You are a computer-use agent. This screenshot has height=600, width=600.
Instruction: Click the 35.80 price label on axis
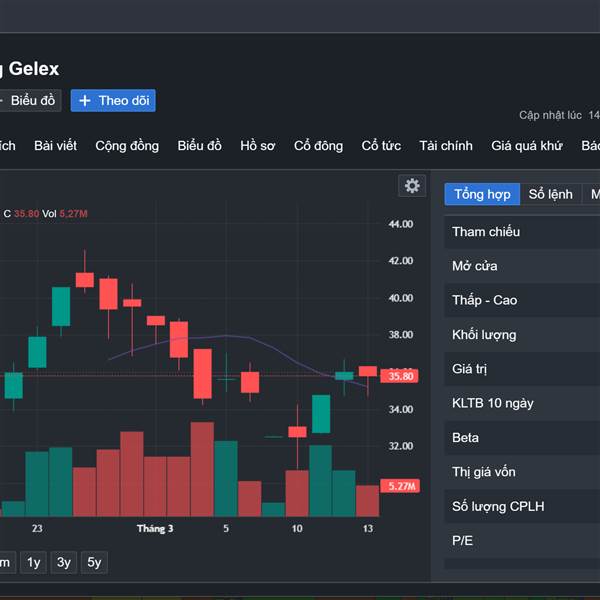[401, 376]
